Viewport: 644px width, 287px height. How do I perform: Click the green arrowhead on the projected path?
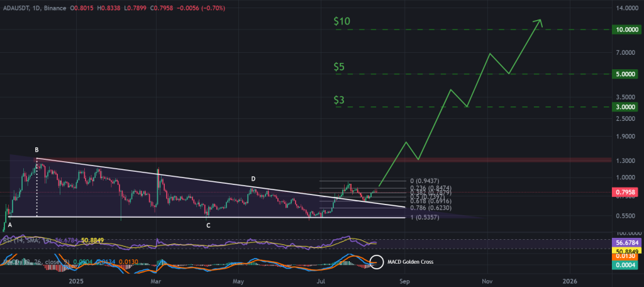(538, 23)
